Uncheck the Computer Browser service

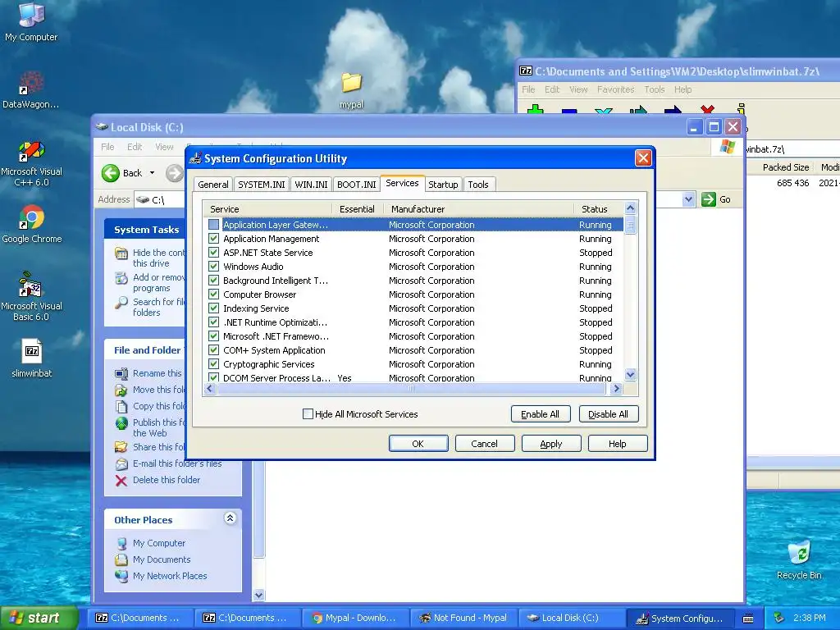coord(214,294)
